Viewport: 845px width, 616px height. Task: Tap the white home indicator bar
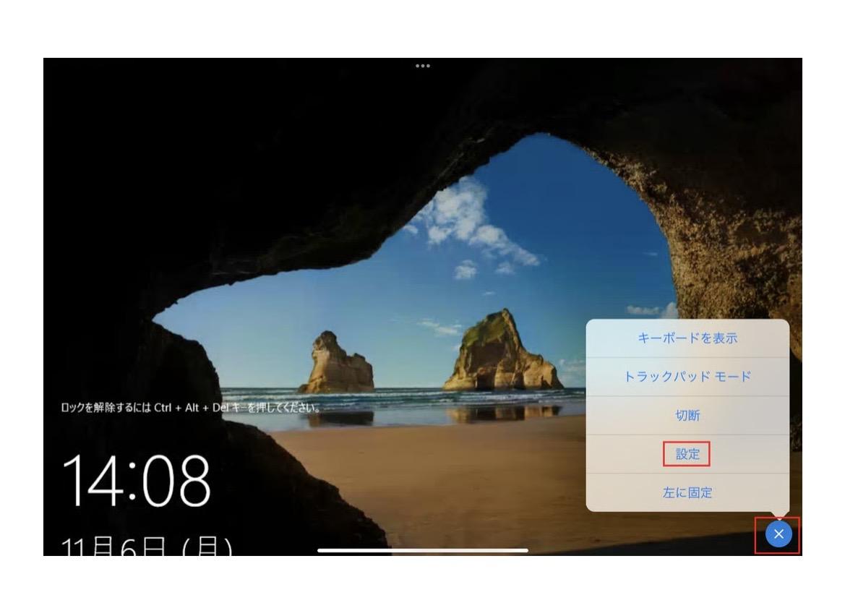(x=422, y=550)
